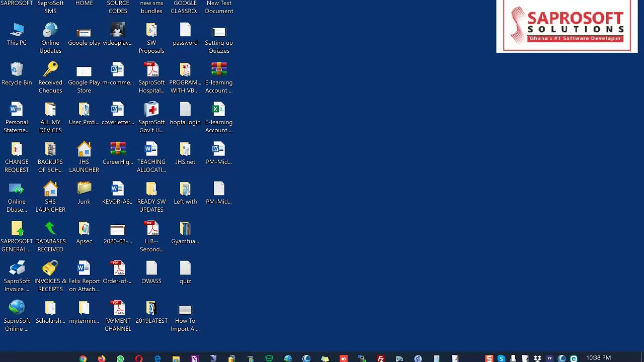Screen dimensions: 644x362
Task: Open the INVOICES & RECEIPTS icon
Action: tap(50, 277)
